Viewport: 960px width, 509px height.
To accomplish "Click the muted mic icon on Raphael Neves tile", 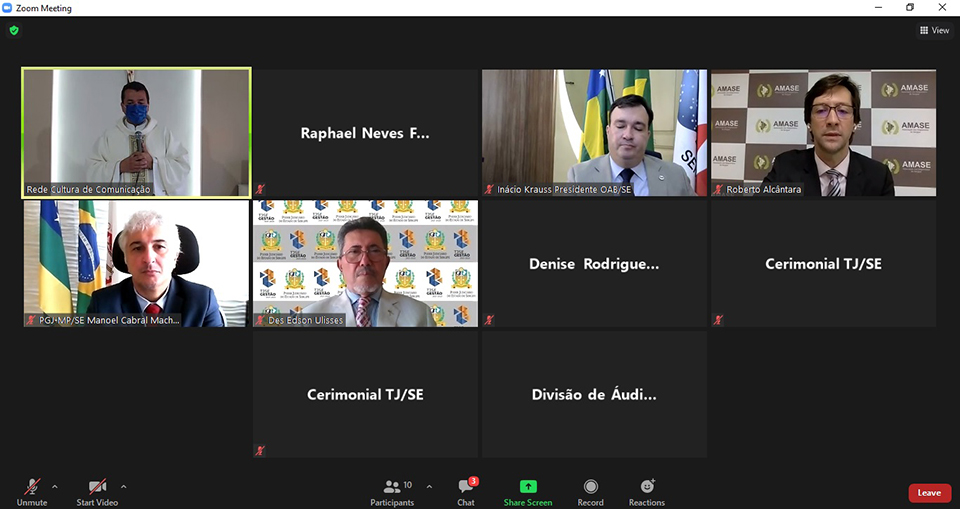I will coord(260,189).
